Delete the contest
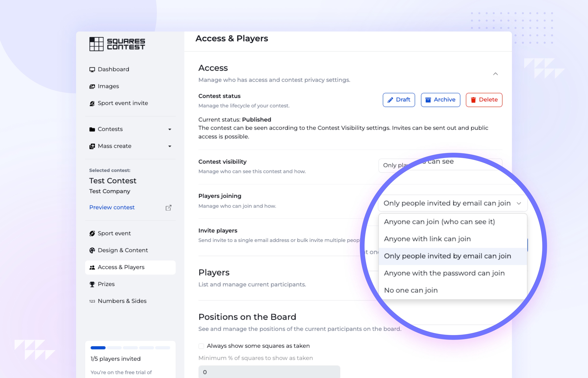The image size is (588, 378). [x=484, y=100]
